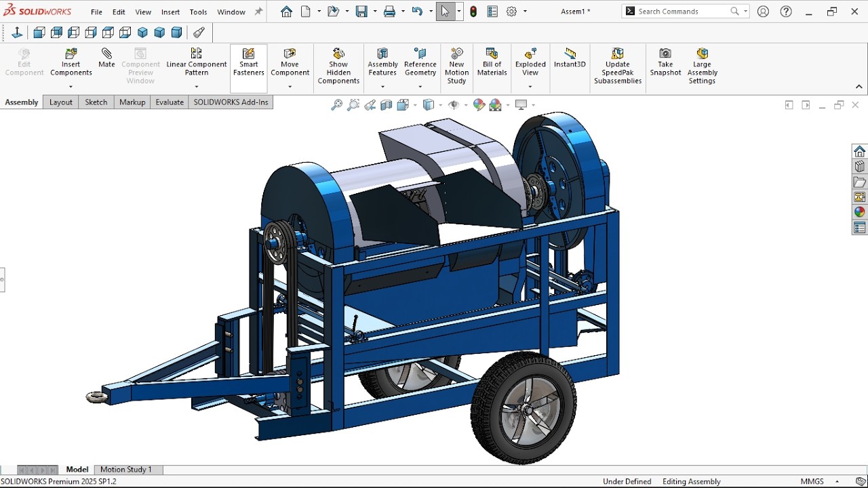The height and width of the screenshot is (488, 868).
Task: Click the Normal To view icon
Action: [x=17, y=33]
